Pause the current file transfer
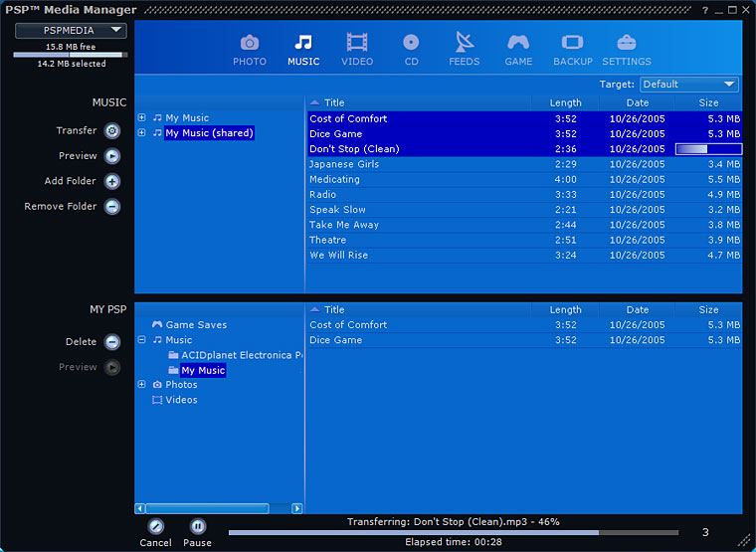 pos(197,527)
